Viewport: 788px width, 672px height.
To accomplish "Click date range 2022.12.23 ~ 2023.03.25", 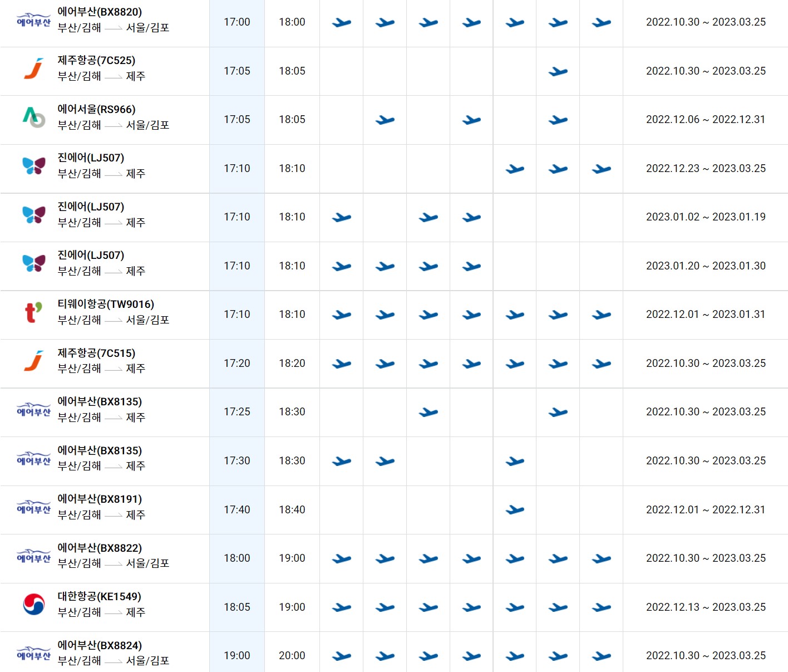I will (706, 168).
